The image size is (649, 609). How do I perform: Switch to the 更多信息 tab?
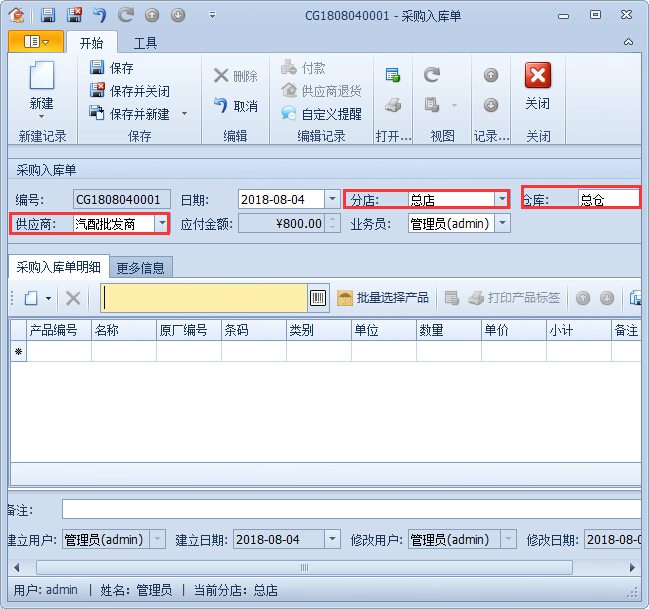click(x=143, y=267)
